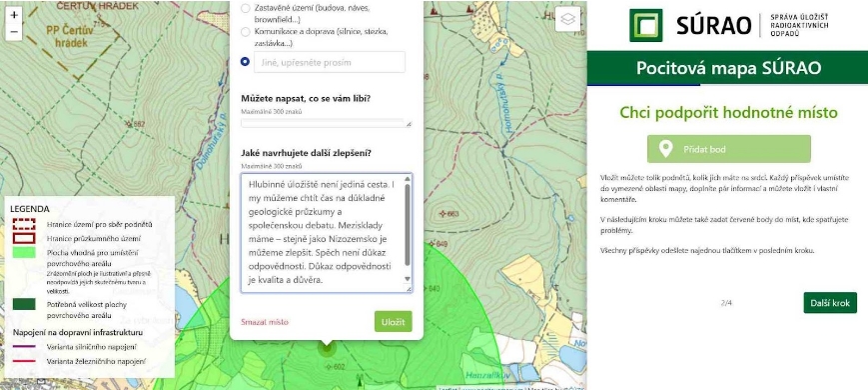Click the green point marker on the map
The width and height of the screenshot is (868, 390).
click(x=327, y=348)
